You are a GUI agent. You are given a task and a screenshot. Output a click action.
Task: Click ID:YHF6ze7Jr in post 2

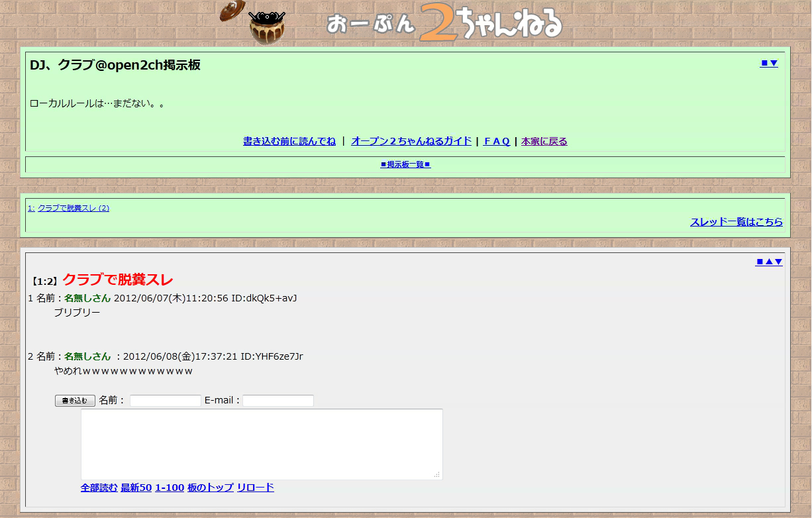pyautogui.click(x=272, y=356)
